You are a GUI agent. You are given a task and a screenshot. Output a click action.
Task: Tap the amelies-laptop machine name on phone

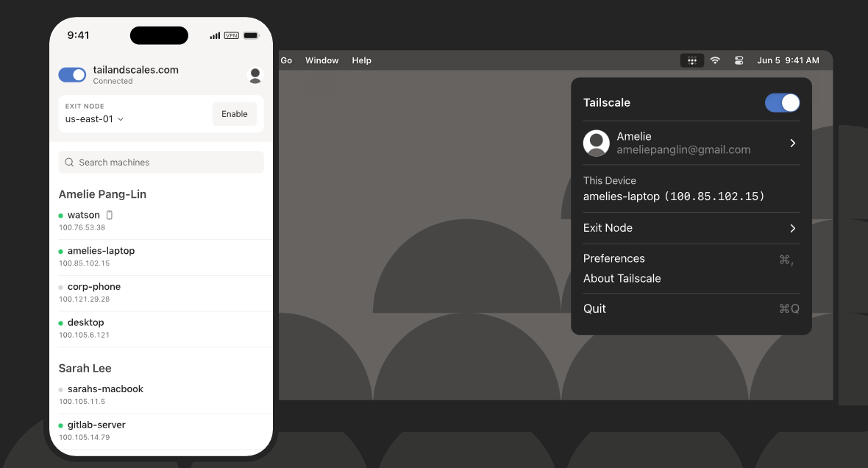(x=102, y=251)
